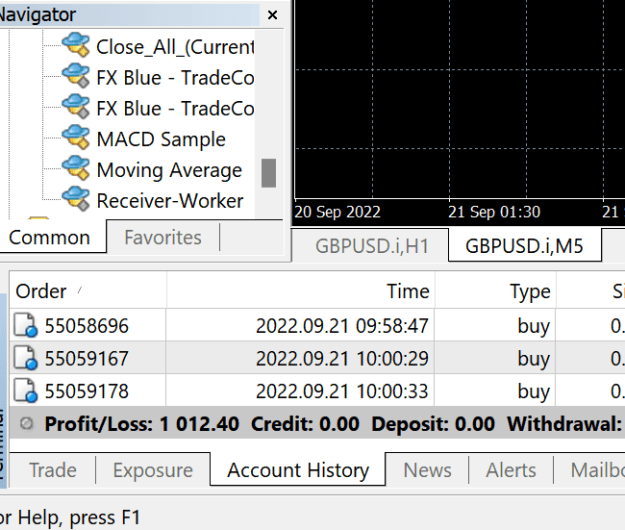The width and height of the screenshot is (625, 530).
Task: Select order number 55059167
Action: pyautogui.click(x=86, y=358)
